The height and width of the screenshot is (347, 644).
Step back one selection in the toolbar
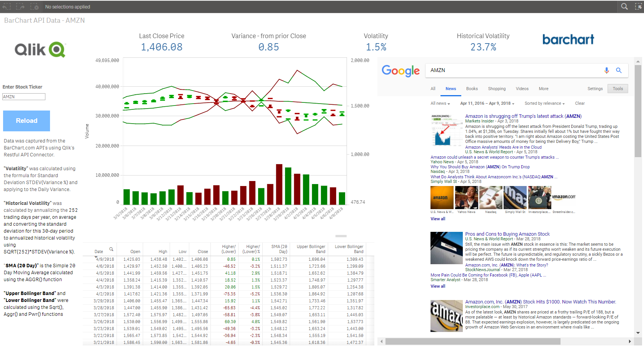coord(7,7)
